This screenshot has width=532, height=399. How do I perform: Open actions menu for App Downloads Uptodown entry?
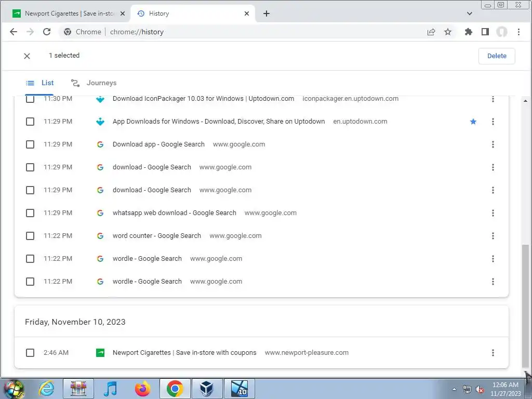(493, 122)
